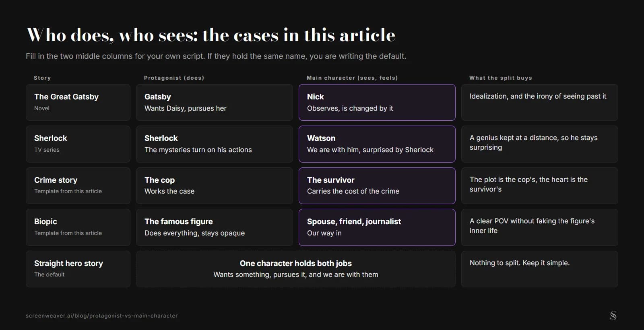
Task: Select the 'Sherlock' story card title
Action: point(51,138)
